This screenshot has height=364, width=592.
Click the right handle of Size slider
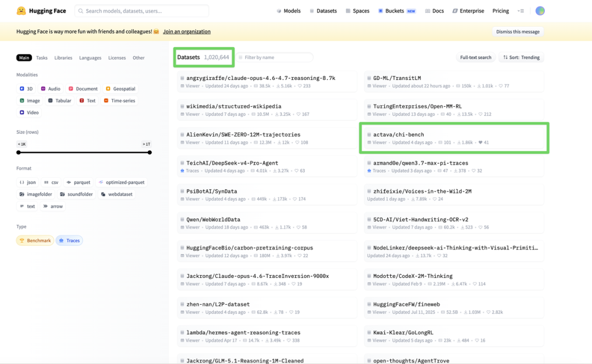(150, 152)
